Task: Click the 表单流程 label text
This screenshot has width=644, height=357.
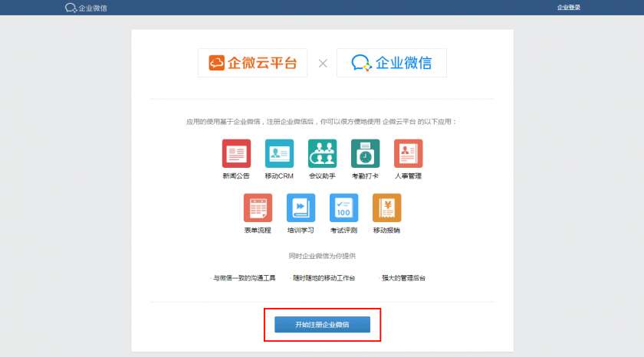Action: coord(258,230)
